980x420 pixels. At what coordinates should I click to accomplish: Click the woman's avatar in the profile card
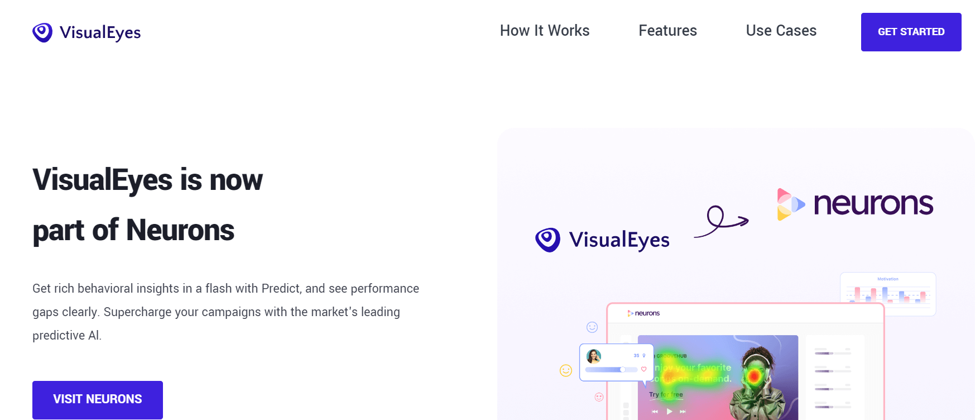(x=594, y=356)
